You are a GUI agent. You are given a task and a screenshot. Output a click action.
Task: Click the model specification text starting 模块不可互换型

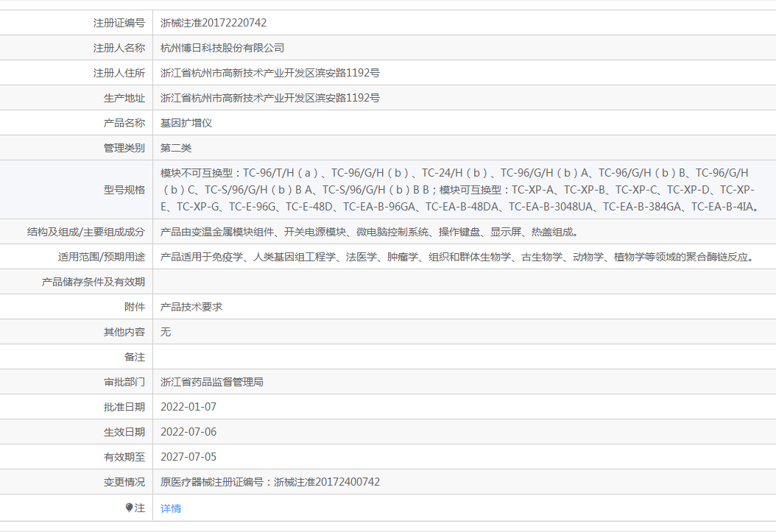[x=460, y=190]
